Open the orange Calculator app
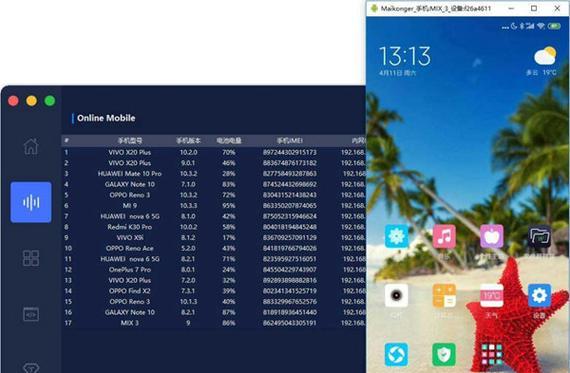Image resolution: width=570 pixels, height=373 pixels. coord(444,295)
